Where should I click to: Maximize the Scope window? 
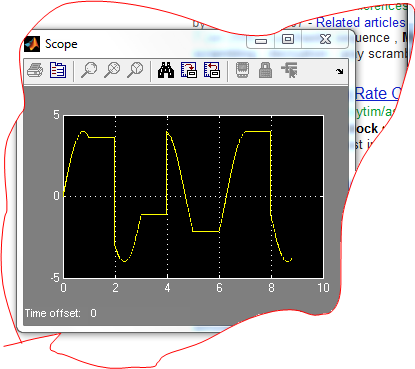click(x=288, y=39)
